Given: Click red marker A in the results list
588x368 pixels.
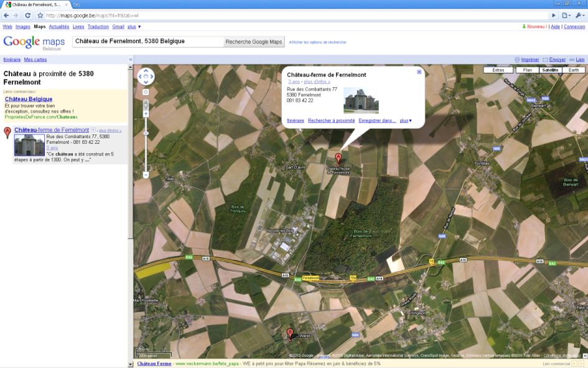Looking at the screenshot, I should tap(7, 133).
